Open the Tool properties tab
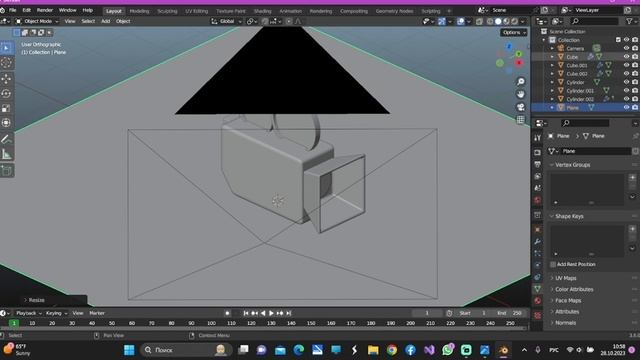 (538, 138)
